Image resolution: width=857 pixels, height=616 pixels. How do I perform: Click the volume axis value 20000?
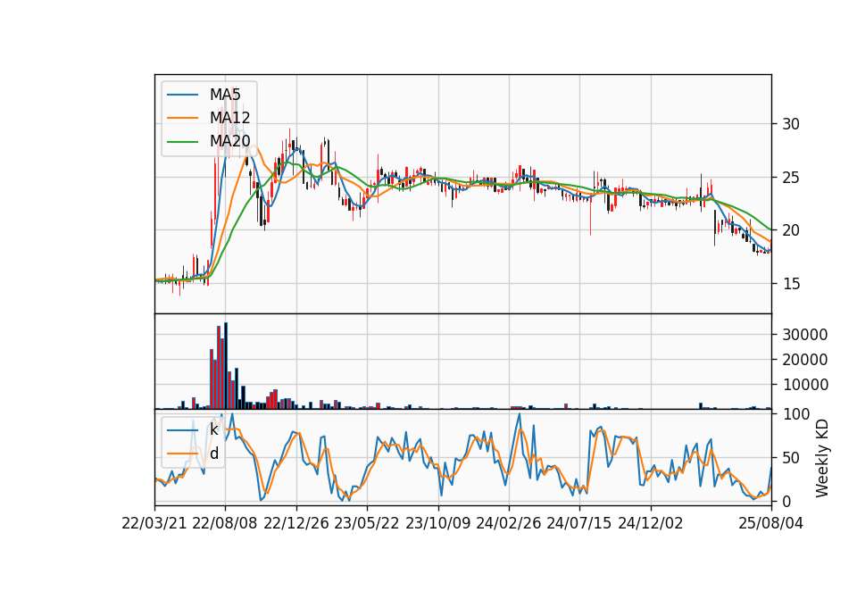(x=804, y=360)
